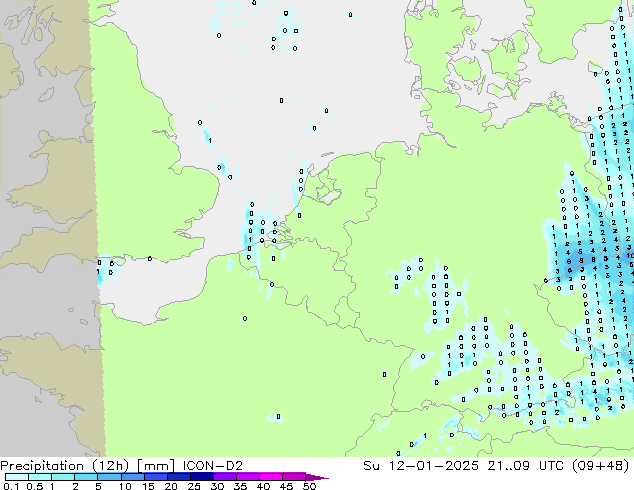Click the 'ICON-D2' model label
Viewport: 634px width, 490px height.
pyautogui.click(x=213, y=466)
